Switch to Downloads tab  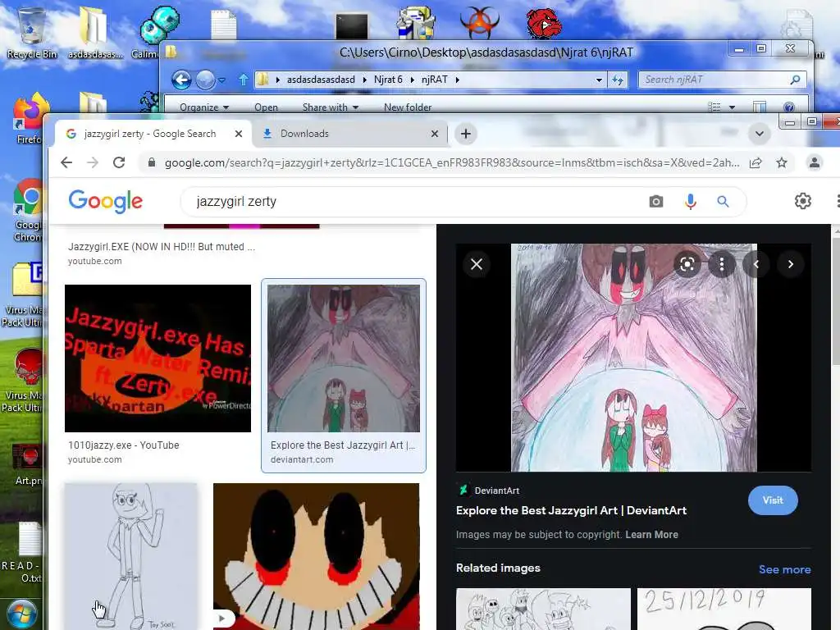tap(348, 134)
